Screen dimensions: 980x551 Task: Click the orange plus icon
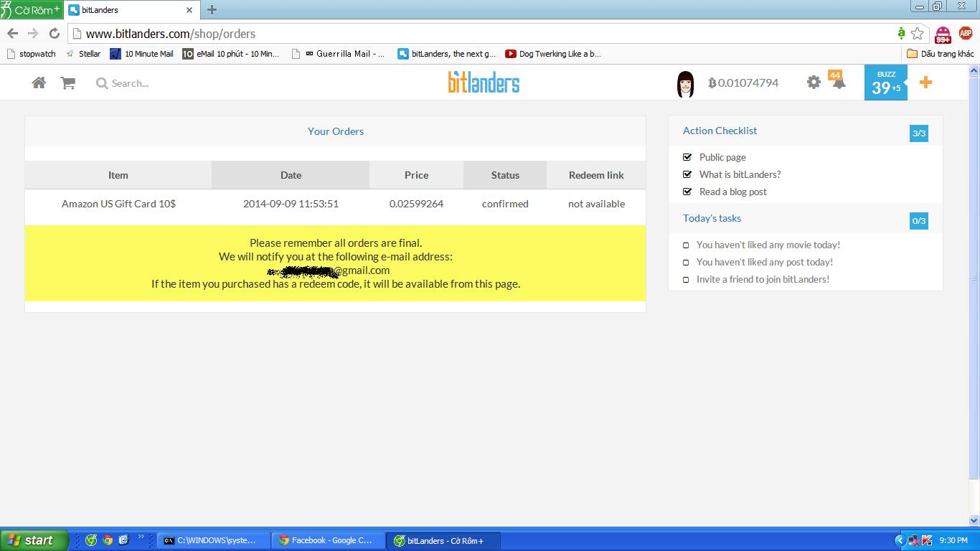click(925, 83)
